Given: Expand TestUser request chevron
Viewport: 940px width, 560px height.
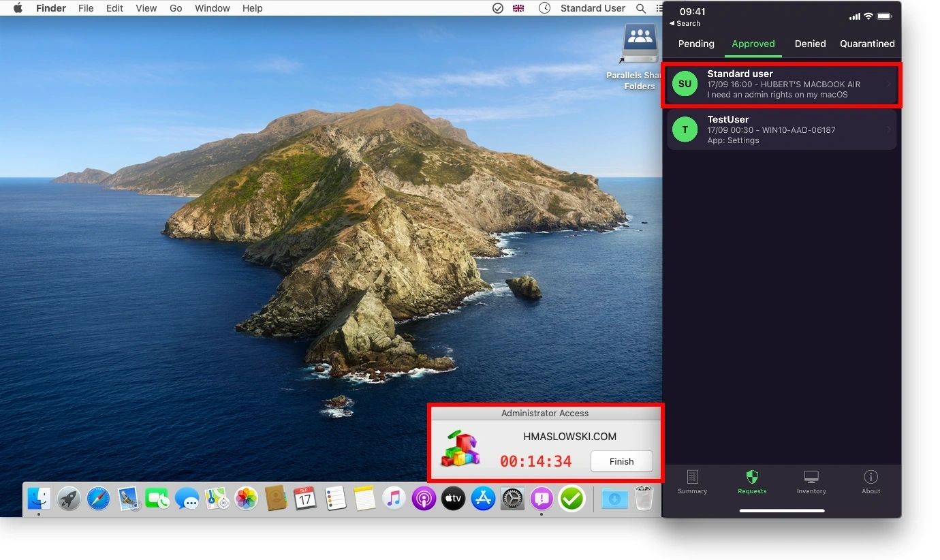Looking at the screenshot, I should (889, 130).
